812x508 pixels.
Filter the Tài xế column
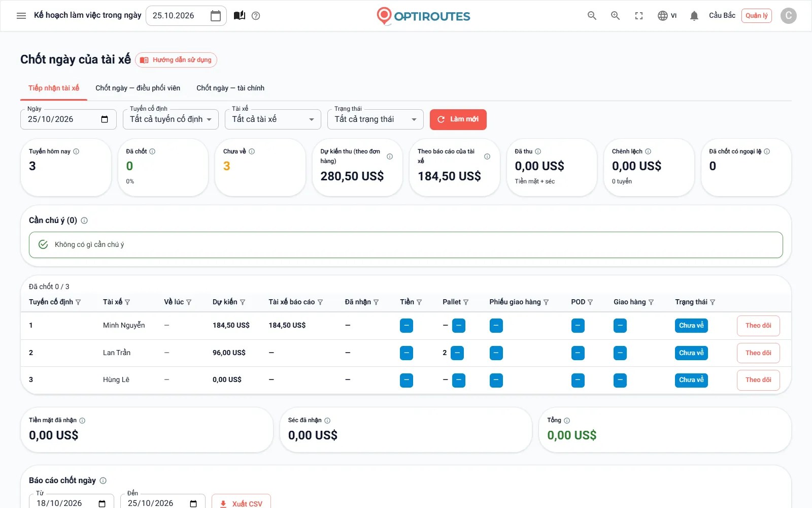point(127,302)
